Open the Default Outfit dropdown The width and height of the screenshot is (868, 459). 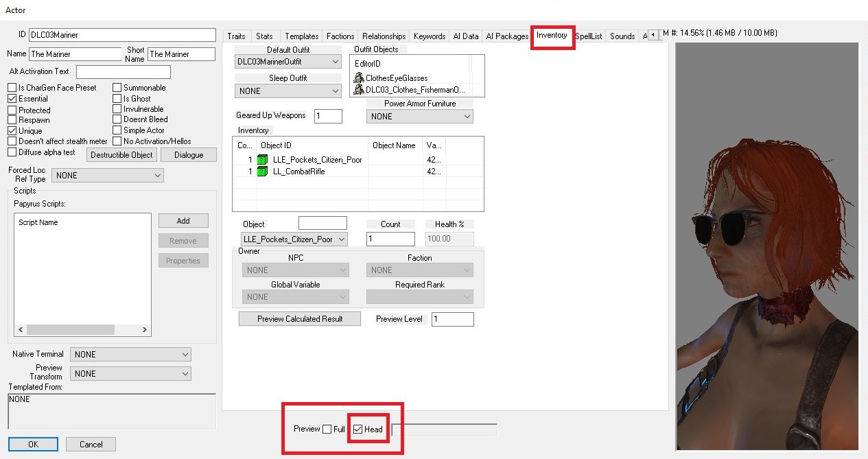tap(288, 62)
